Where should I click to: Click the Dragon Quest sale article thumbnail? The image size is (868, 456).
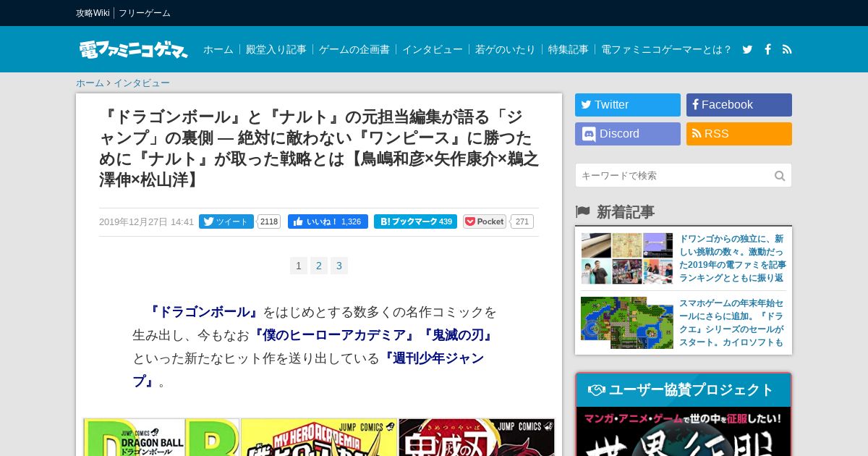(627, 323)
